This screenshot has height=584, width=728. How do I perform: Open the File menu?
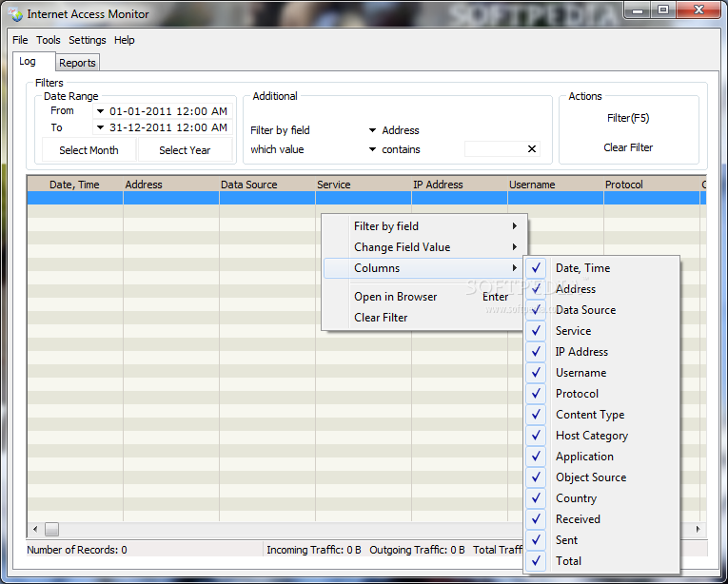[x=20, y=40]
